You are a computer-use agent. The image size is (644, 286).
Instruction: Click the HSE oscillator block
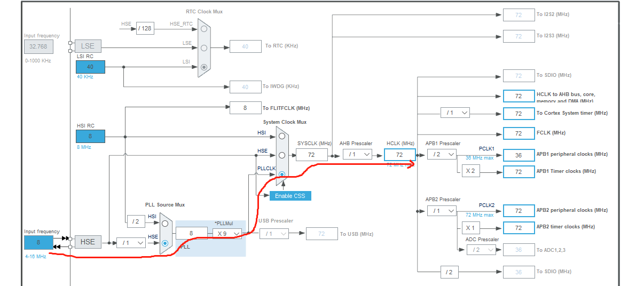(x=88, y=242)
